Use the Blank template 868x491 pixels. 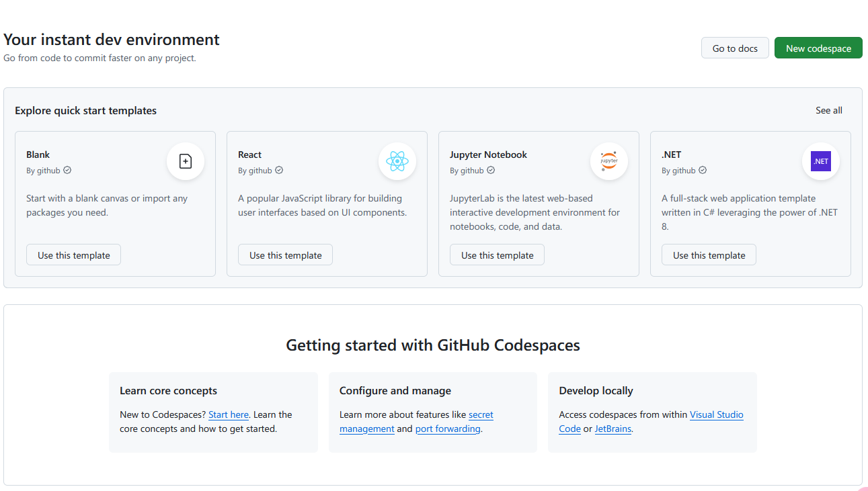point(74,255)
